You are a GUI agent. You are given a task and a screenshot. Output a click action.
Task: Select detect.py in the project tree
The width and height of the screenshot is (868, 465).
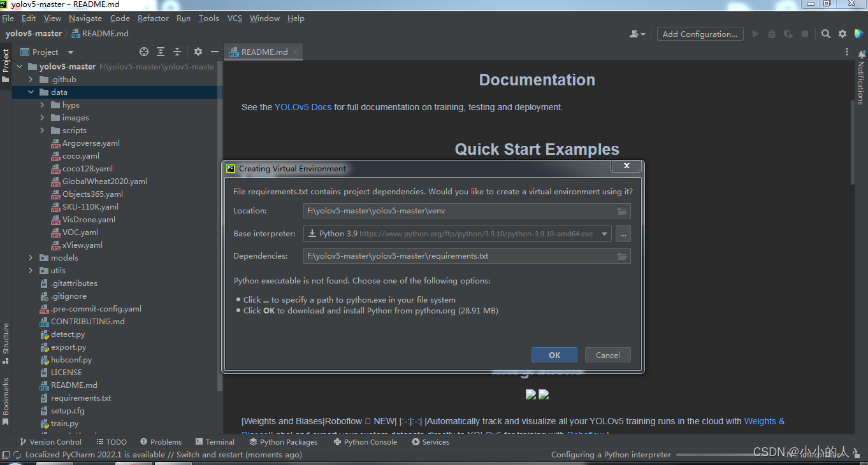tap(68, 334)
